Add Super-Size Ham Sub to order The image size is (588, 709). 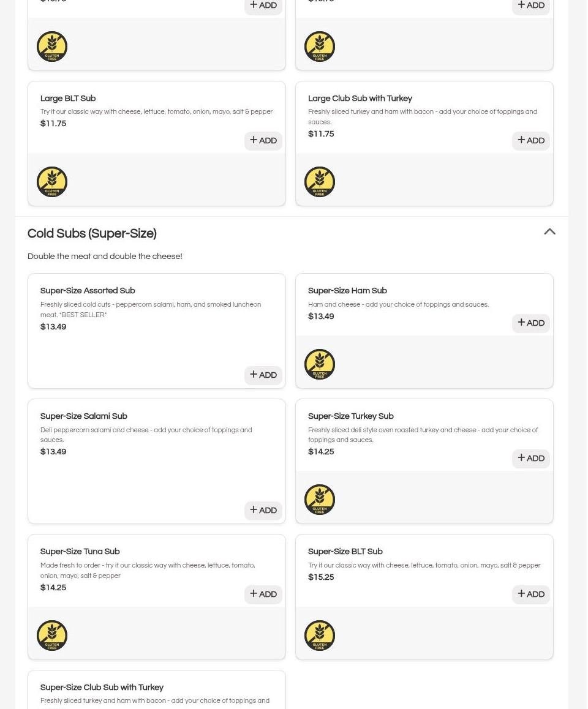tap(531, 323)
